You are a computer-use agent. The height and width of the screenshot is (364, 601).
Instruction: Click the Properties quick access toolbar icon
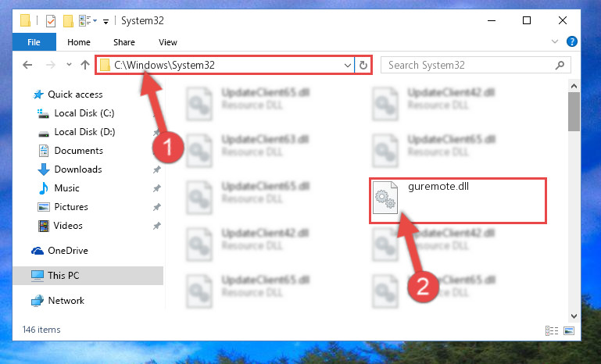tap(51, 20)
